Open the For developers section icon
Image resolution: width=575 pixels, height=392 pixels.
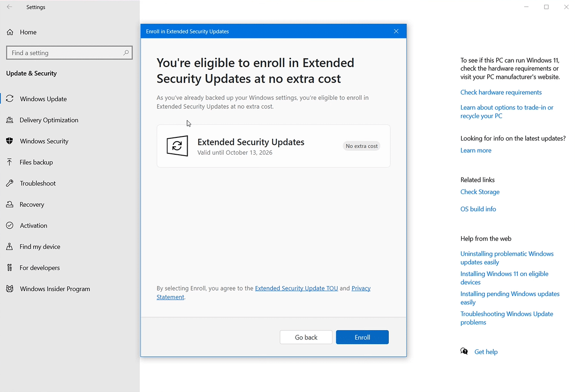[9, 267]
